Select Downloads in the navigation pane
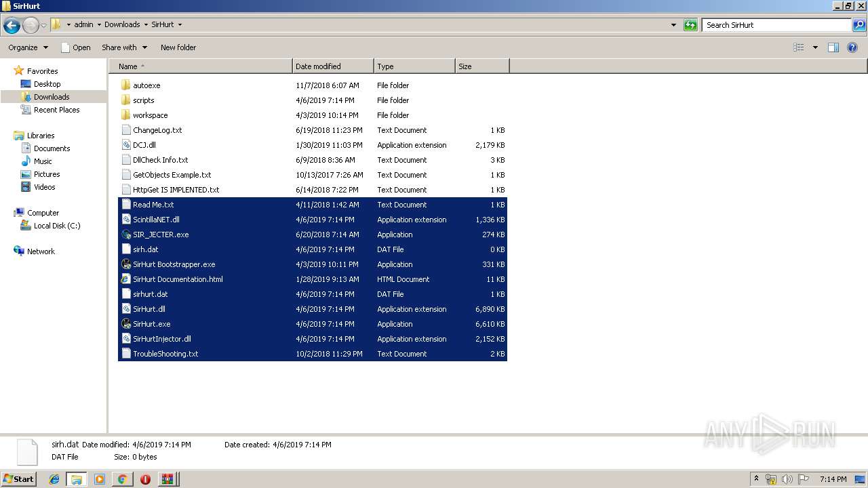Image resolution: width=868 pixels, height=488 pixels. click(x=52, y=97)
